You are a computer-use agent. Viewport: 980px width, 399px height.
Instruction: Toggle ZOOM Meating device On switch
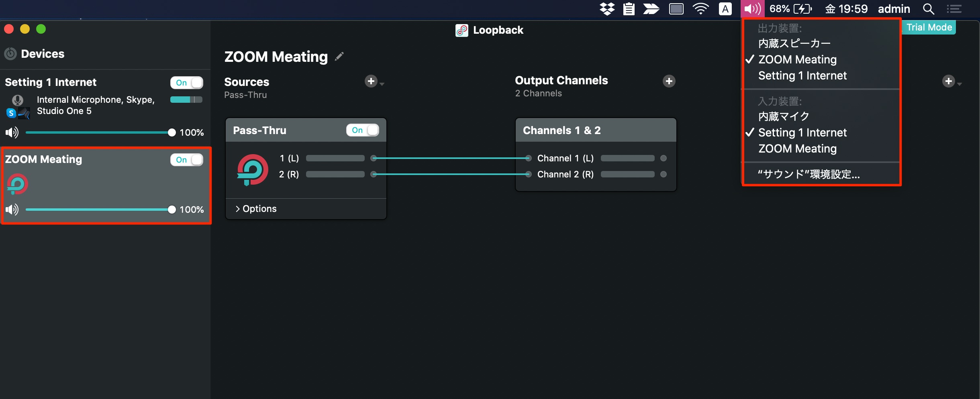187,160
